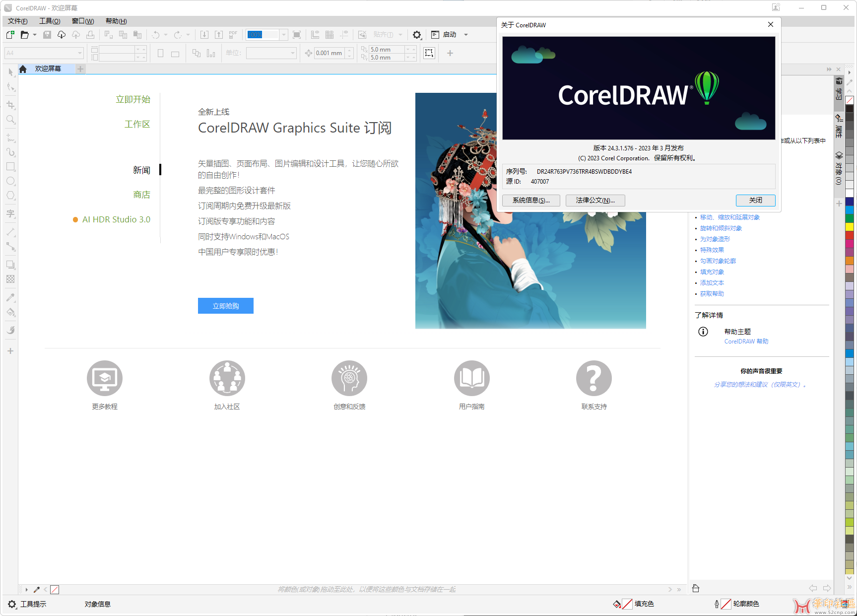Select the Zoom tool magnifier

pos(10,120)
